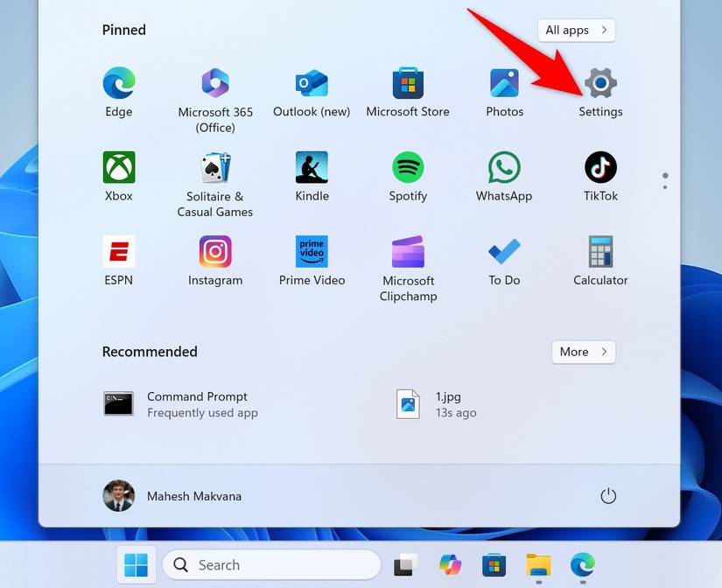Open the power options
Viewport: 722px width, 588px height.
608,495
